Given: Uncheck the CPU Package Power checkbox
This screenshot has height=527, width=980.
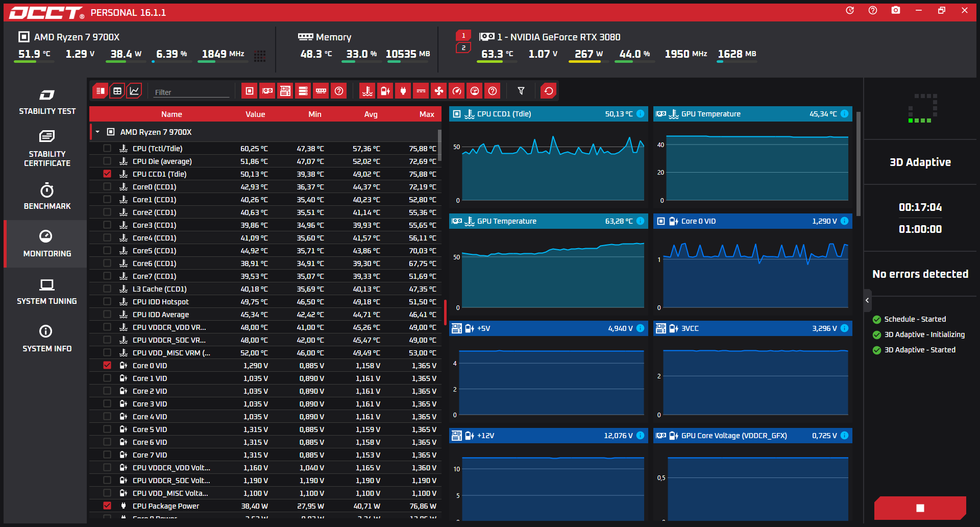Looking at the screenshot, I should pos(107,506).
